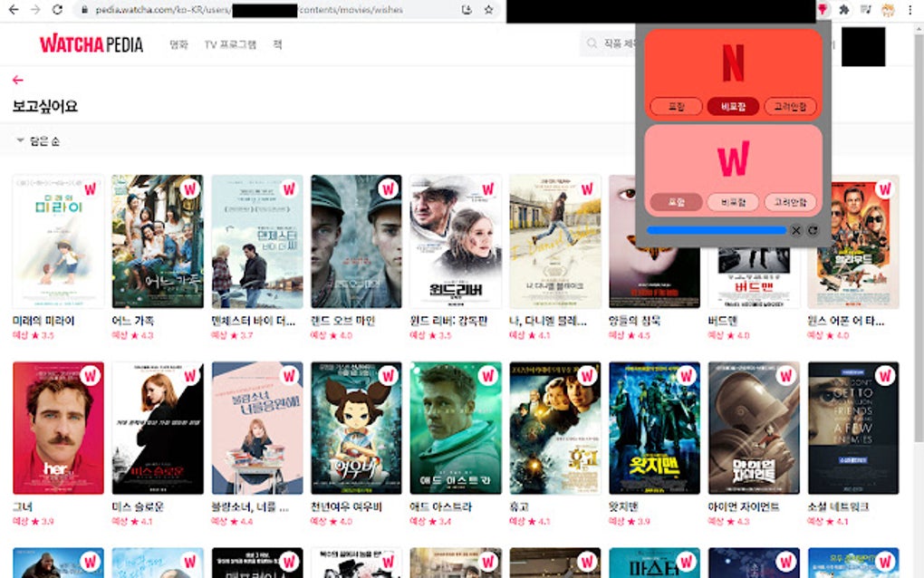Screen dimensions: 924x578
Task: Select 포함 for Netflix
Action: [675, 106]
